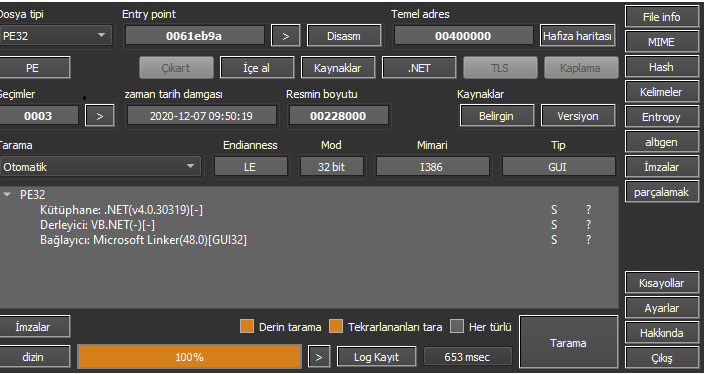Open the Dosya tipi PE32 dropdown
The image size is (705, 374).
pyautogui.click(x=55, y=36)
